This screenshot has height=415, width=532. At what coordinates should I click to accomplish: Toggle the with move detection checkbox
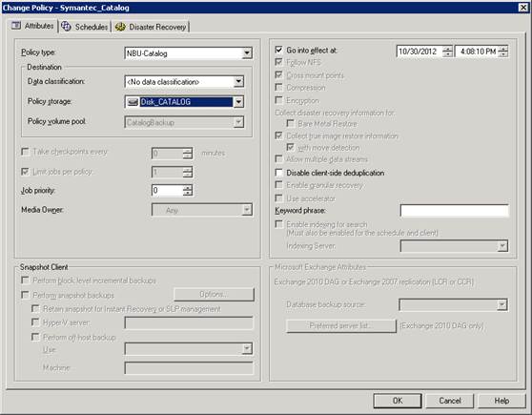[x=290, y=147]
